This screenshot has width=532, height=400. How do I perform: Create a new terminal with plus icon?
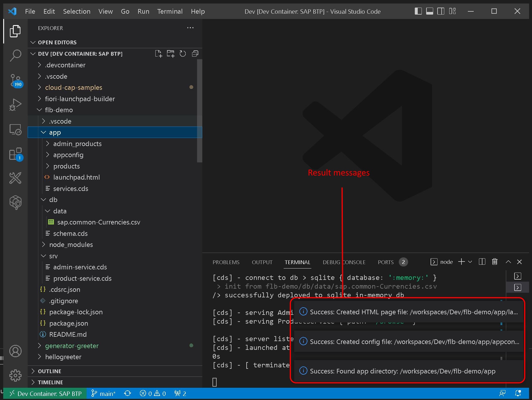coord(461,262)
